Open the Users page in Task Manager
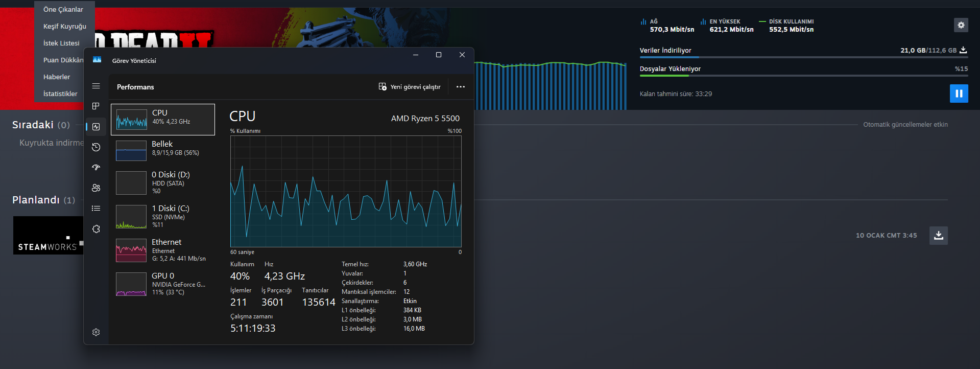Image resolution: width=980 pixels, height=369 pixels. coord(96,188)
